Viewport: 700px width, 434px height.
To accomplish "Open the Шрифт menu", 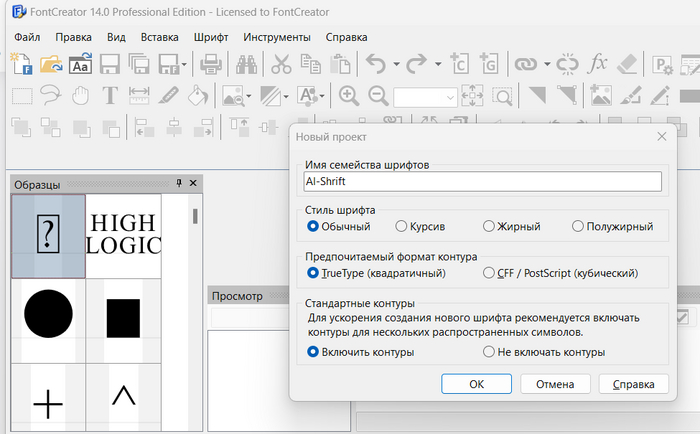I will (211, 37).
